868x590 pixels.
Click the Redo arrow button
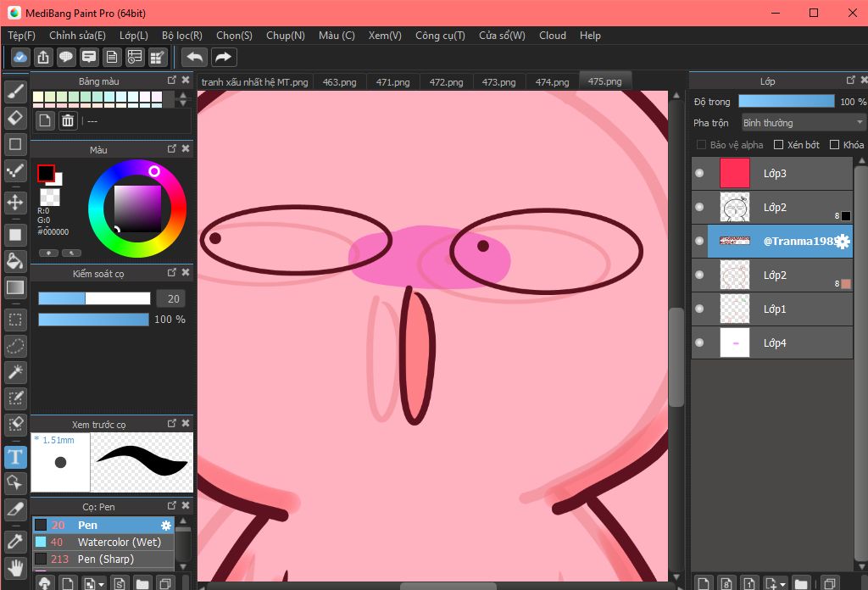pyautogui.click(x=223, y=57)
